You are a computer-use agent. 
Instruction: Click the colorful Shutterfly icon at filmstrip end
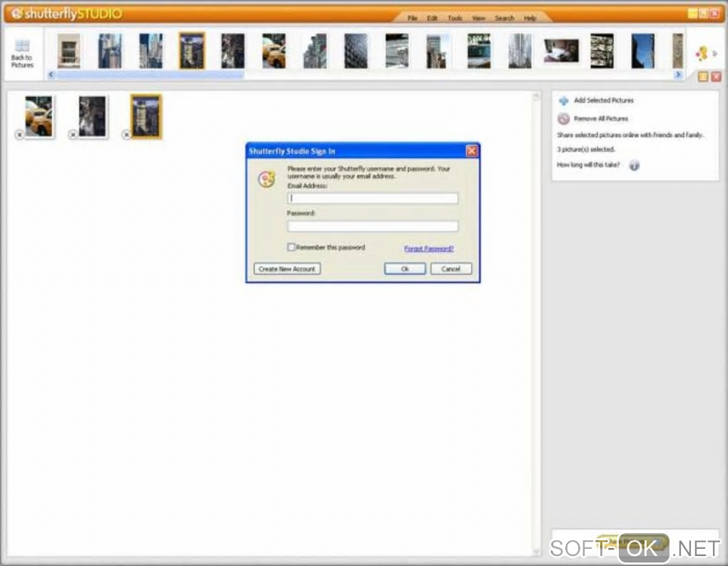click(702, 54)
